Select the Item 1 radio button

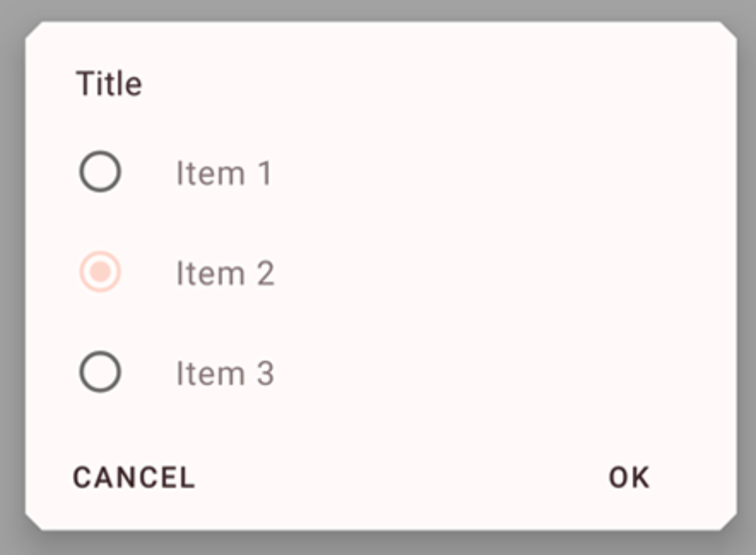101,172
